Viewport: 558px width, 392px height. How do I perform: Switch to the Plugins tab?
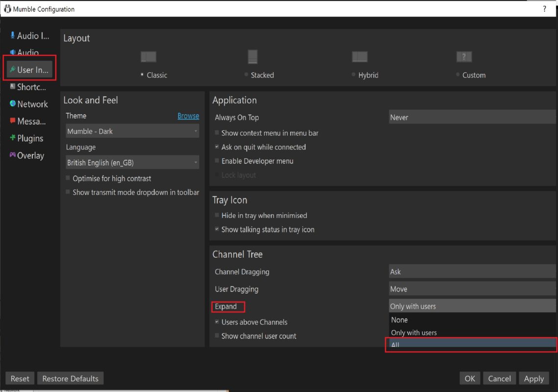pyautogui.click(x=29, y=138)
